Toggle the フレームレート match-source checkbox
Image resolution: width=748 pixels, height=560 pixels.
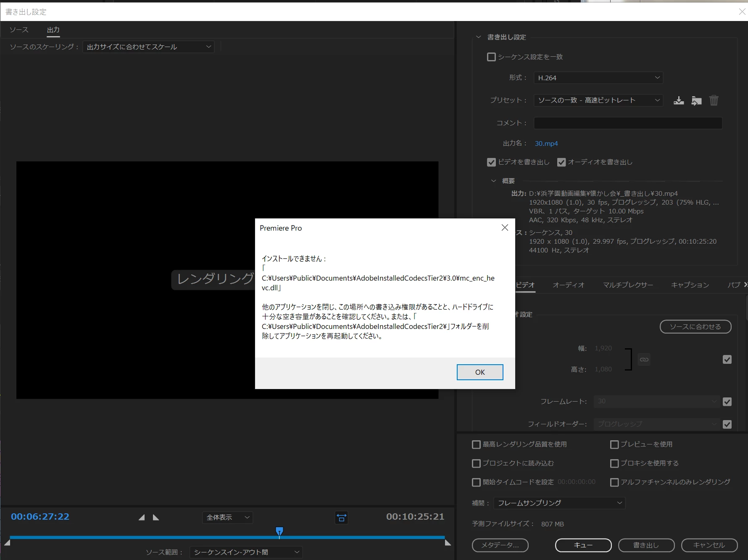[x=727, y=402]
